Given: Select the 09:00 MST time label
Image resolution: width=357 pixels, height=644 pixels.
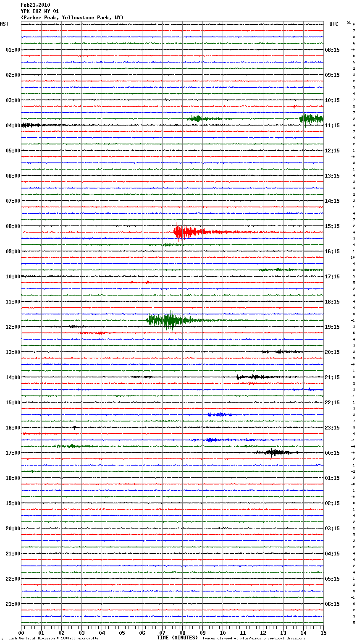Looking at the screenshot, I should [x=13, y=251].
